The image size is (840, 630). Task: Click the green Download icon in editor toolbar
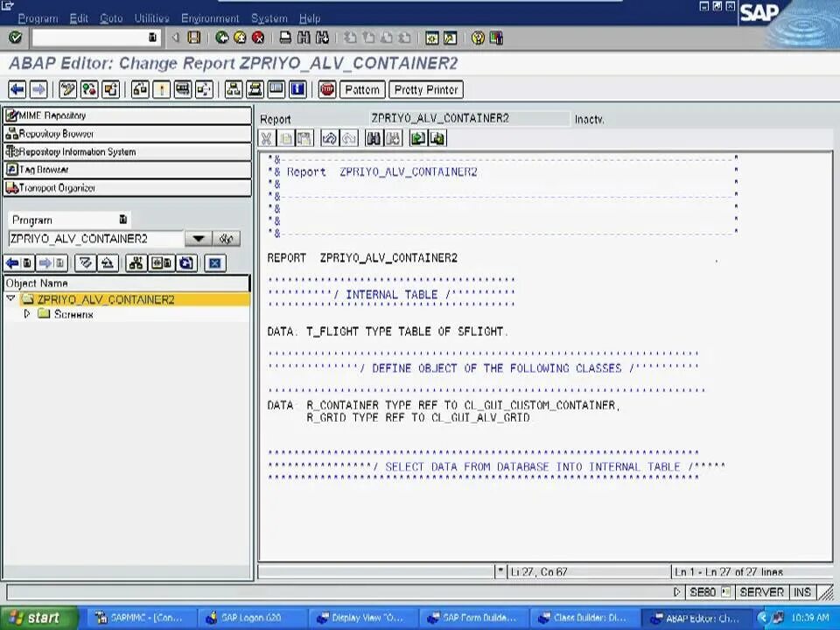click(437, 139)
